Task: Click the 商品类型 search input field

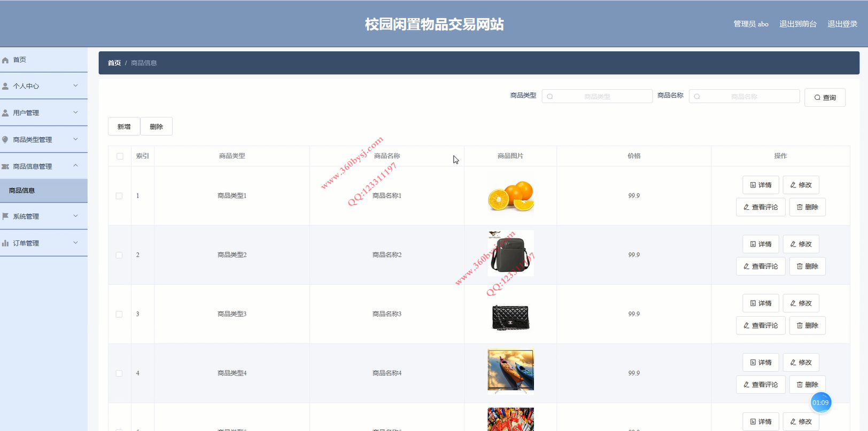Action: [x=597, y=97]
